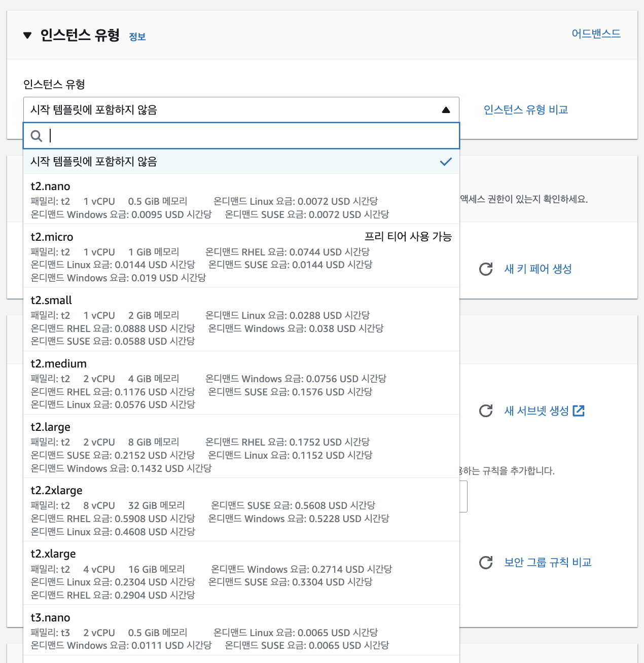Click t2.2xlarge 32 GiB 메모리 text
Screen dimensions: 644x663
[157, 505]
